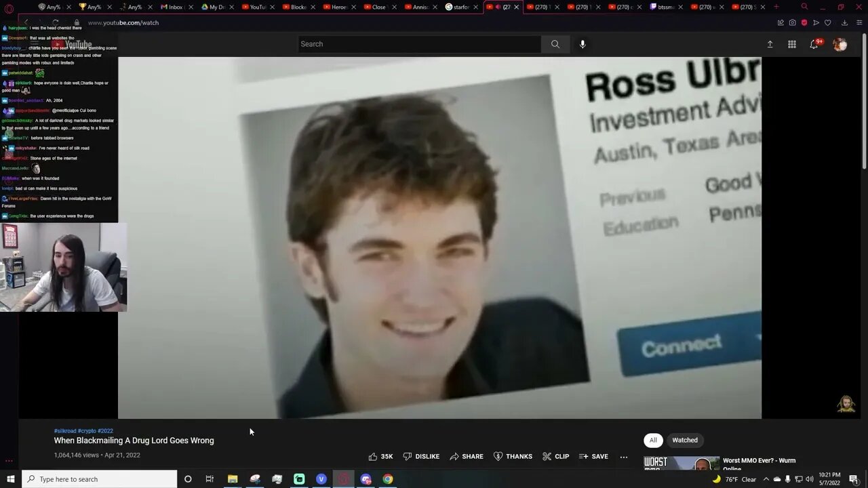Screen dimensions: 868x488
Task: Click the THANKS button
Action: tap(513, 456)
